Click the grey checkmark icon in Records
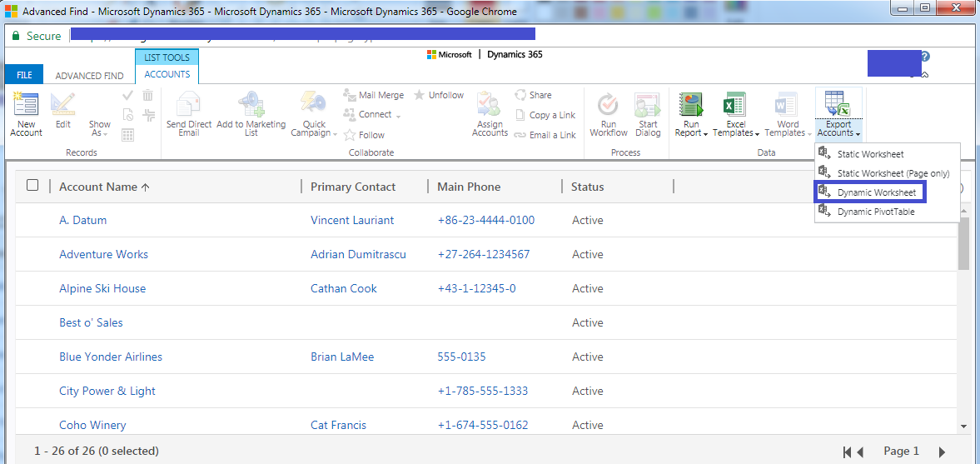Image resolution: width=980 pixels, height=464 pixels. coord(128,96)
